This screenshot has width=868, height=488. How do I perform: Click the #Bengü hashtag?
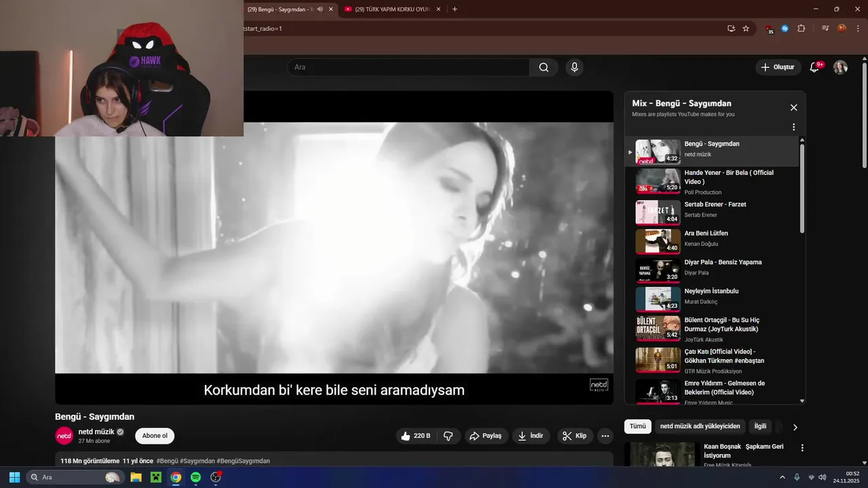167,461
